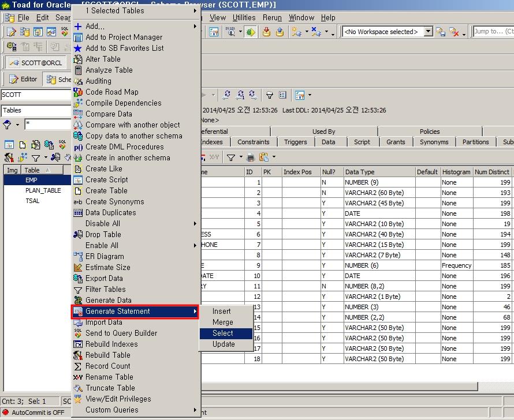Viewport: 514px width, 420px height.
Task: Click the Rollback icon in main toolbar
Action: [x=280, y=32]
